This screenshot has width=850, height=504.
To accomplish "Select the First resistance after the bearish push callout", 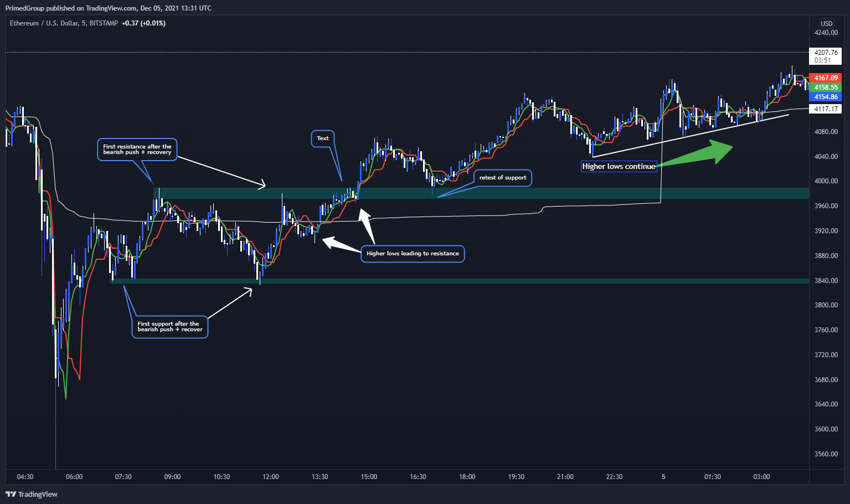I will [137, 150].
